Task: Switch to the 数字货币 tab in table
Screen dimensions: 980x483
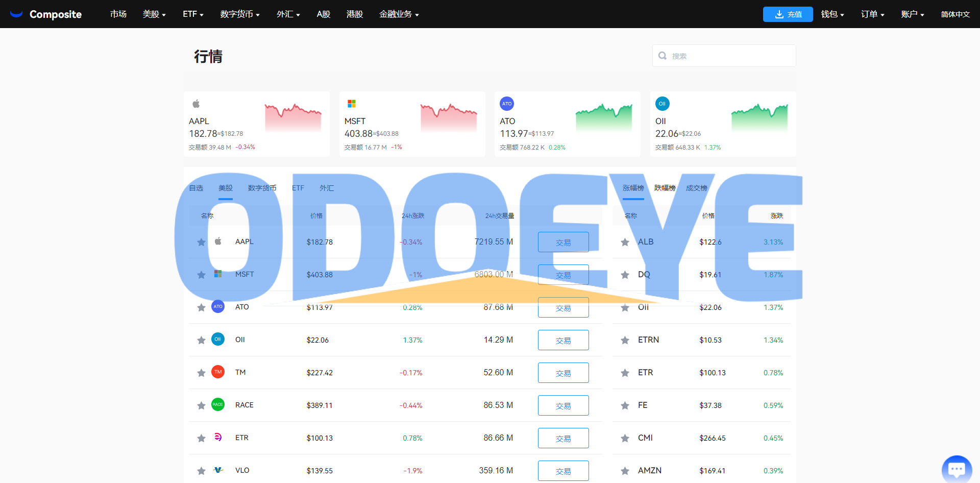Action: (x=262, y=188)
